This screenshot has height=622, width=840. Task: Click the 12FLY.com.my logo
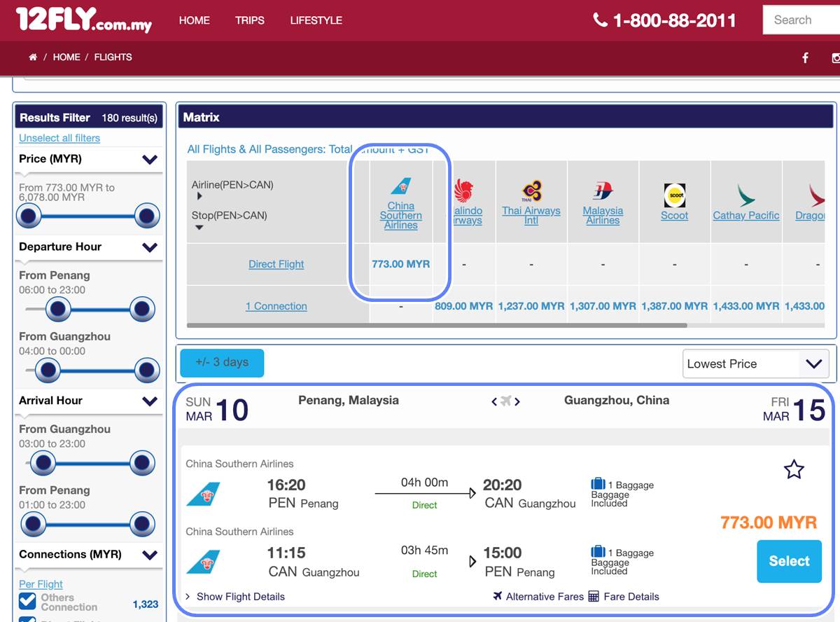click(84, 20)
